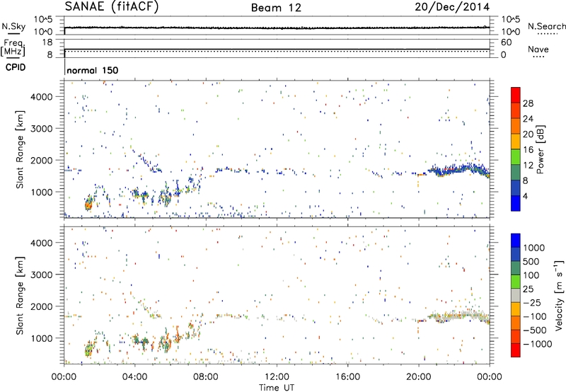The width and height of the screenshot is (566, 392).
Task: Click the 'N.Sky' legend label
Action: click(x=13, y=26)
